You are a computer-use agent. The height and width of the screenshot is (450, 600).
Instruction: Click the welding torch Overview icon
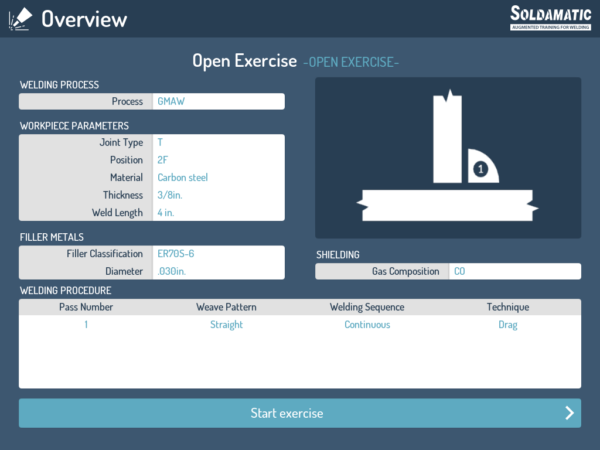[20, 18]
